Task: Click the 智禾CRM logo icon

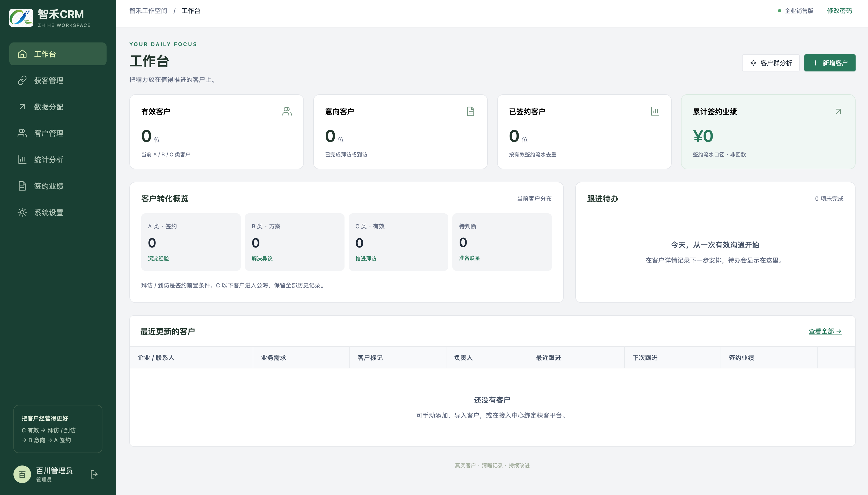Action: coord(21,18)
